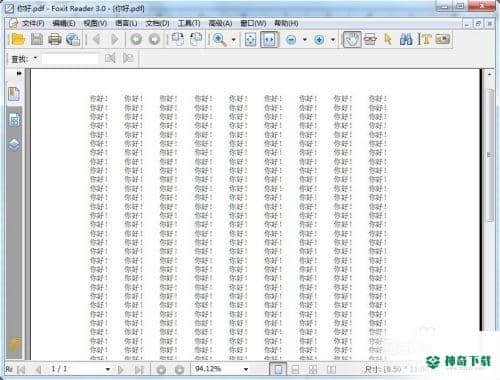The height and width of the screenshot is (380, 500).
Task: Click the Fit Page icon
Action: (x=250, y=40)
